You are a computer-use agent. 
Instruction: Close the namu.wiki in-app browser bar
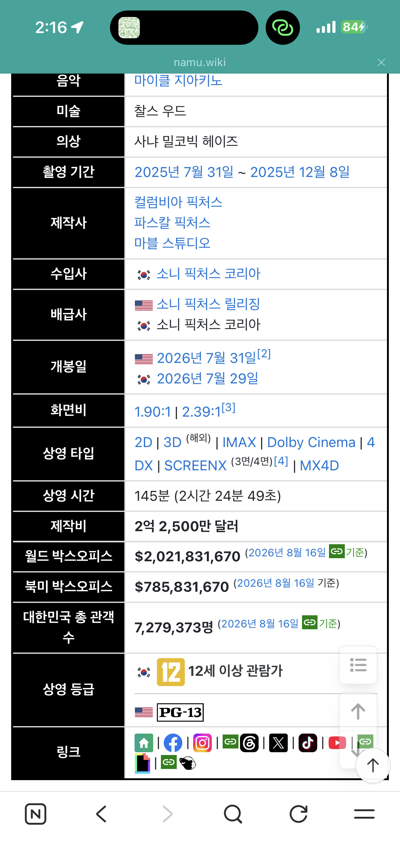[381, 62]
